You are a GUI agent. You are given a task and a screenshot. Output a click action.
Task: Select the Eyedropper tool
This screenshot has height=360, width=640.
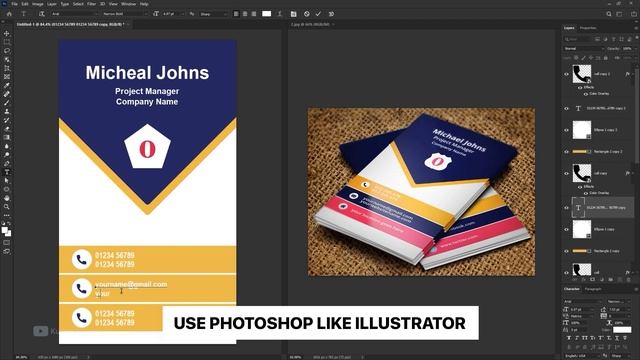[x=7, y=85]
